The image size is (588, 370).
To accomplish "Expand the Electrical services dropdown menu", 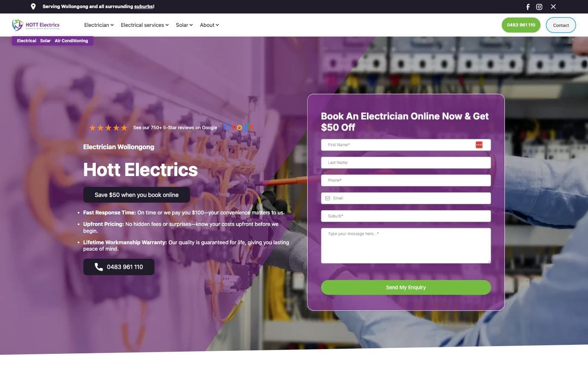I will pos(145,25).
